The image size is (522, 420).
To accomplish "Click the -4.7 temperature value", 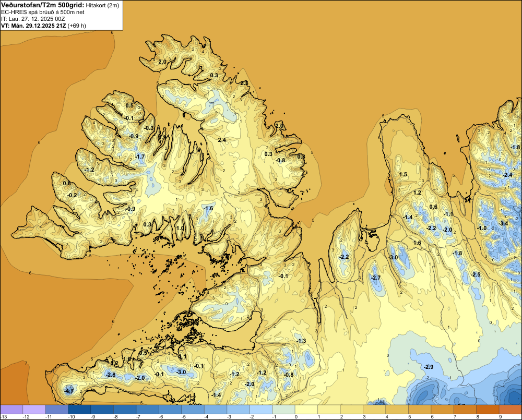I will pos(69,391).
